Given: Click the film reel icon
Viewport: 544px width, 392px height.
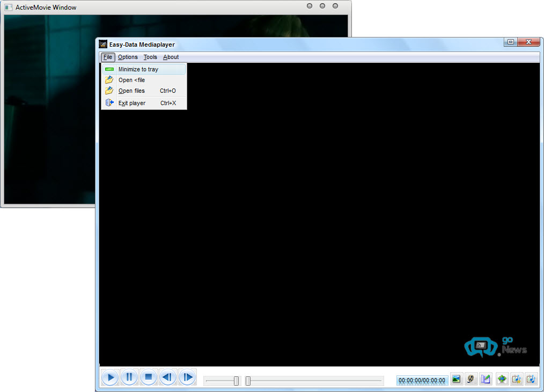Looking at the screenshot, I should [x=472, y=379].
